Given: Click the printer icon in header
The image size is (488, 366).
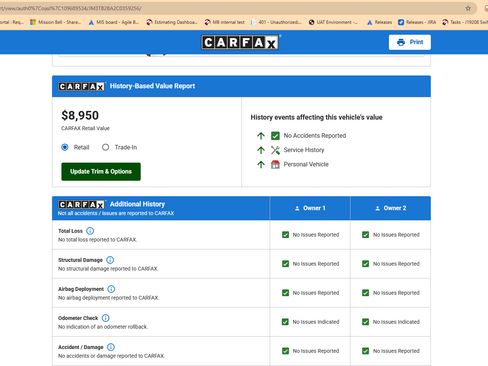Looking at the screenshot, I should click(401, 42).
